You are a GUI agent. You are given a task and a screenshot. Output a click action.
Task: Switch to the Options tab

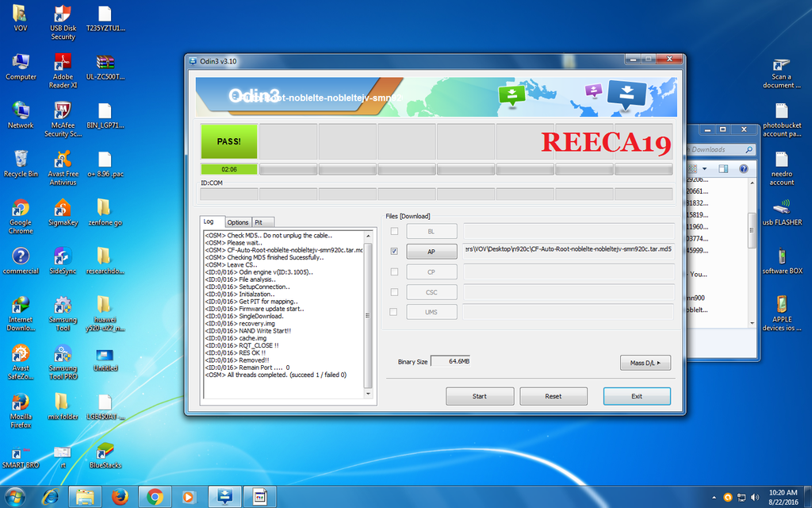tap(238, 222)
